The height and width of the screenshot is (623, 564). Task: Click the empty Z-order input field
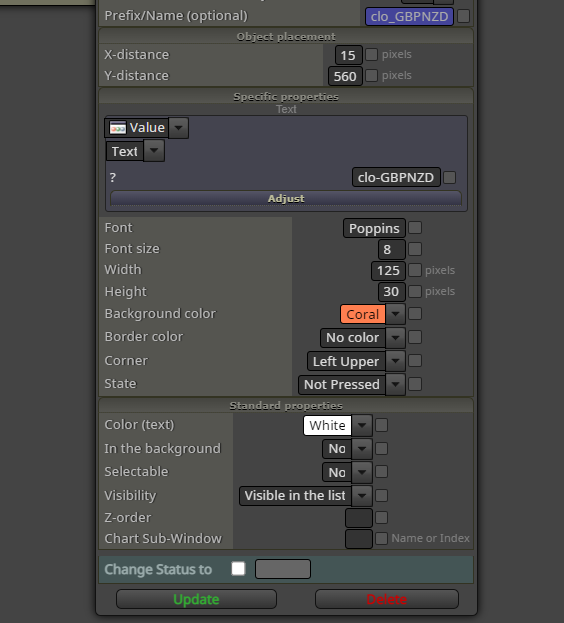[359, 518]
